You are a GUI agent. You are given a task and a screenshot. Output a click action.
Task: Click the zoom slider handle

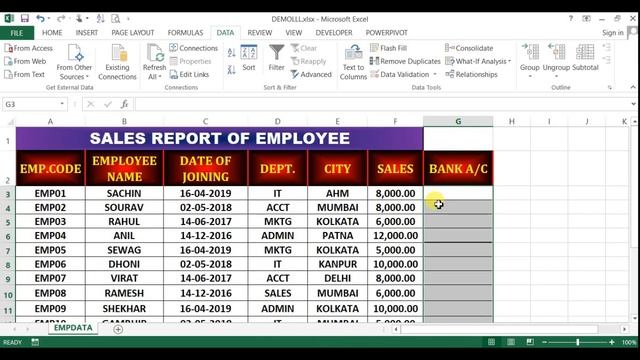click(578, 342)
